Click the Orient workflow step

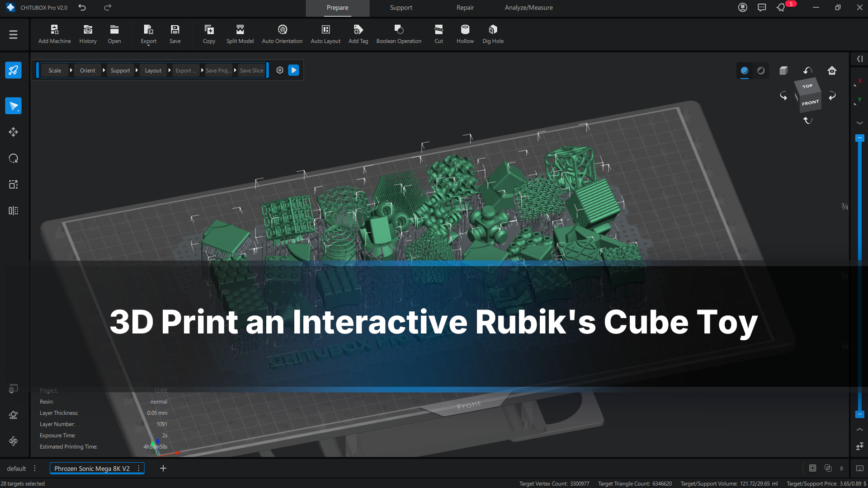click(87, 70)
